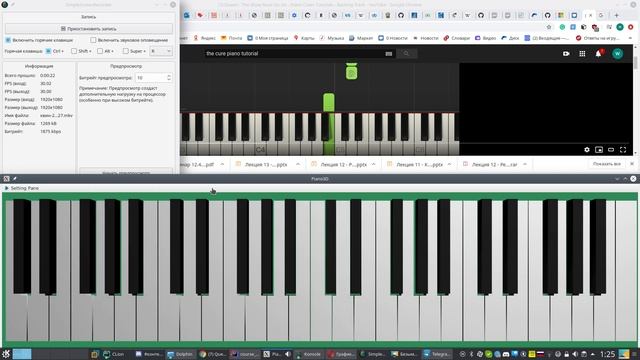Open the hotkey letter dropdown in recorder
This screenshot has width=640, height=360.
(x=160, y=51)
